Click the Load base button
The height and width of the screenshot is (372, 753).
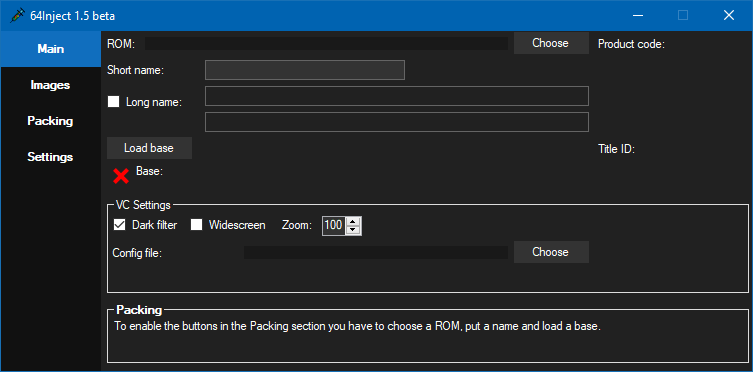click(149, 148)
